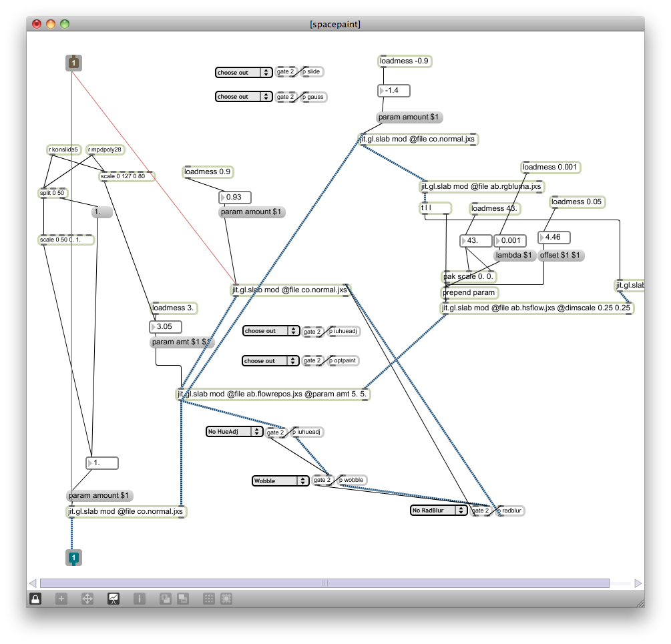This screenshot has height=644, width=671.
Task: Open the Wobble dropdown menu
Action: 280,480
